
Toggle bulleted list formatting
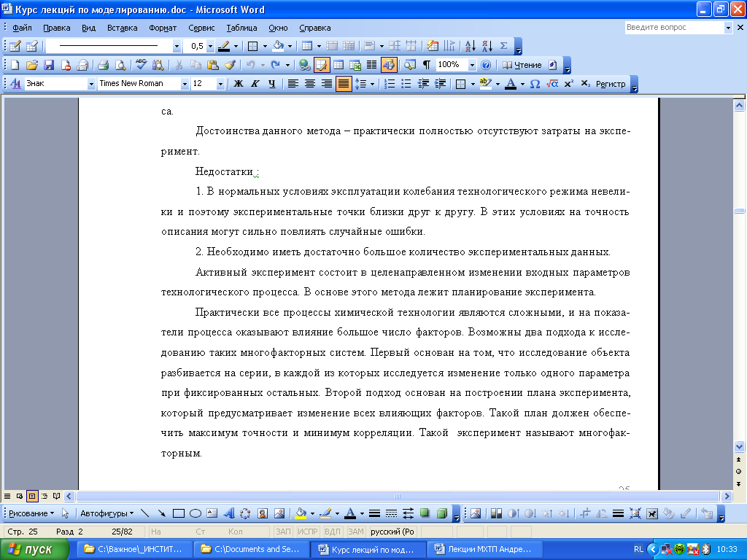[x=406, y=84]
